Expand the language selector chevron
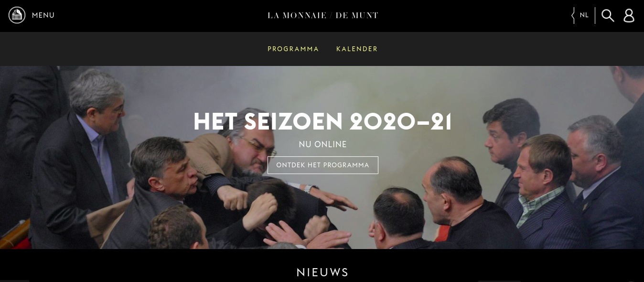Screen dimensions: 644x282 [x=573, y=16]
